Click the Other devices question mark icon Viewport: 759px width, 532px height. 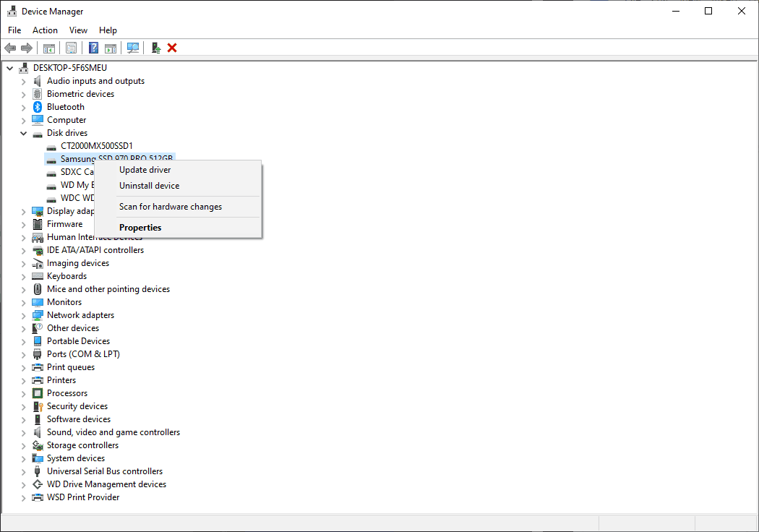[38, 328]
